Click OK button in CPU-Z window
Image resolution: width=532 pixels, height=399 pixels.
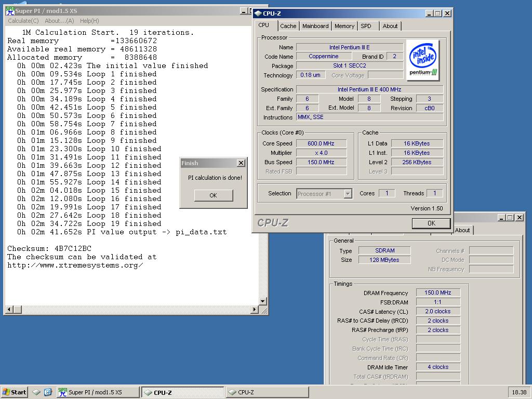pos(431,223)
